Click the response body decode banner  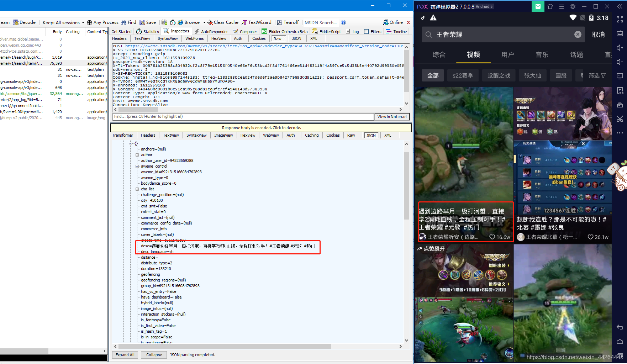tap(261, 128)
